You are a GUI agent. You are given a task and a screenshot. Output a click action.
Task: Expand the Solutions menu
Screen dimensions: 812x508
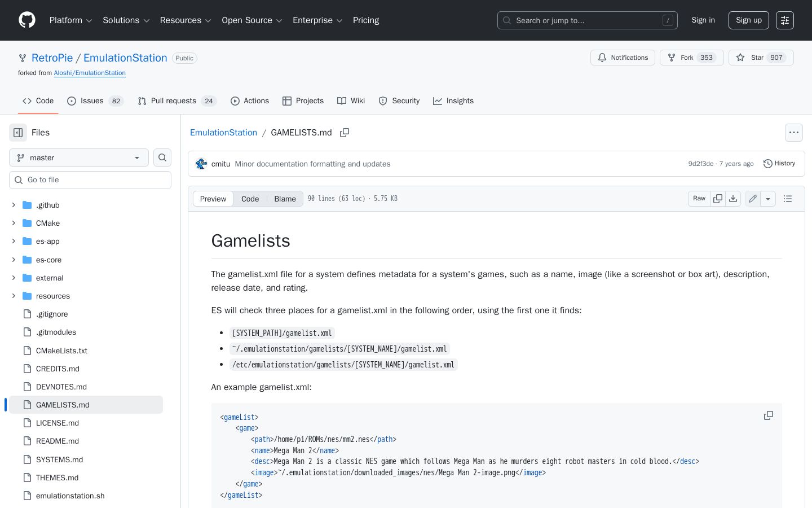coord(126,20)
